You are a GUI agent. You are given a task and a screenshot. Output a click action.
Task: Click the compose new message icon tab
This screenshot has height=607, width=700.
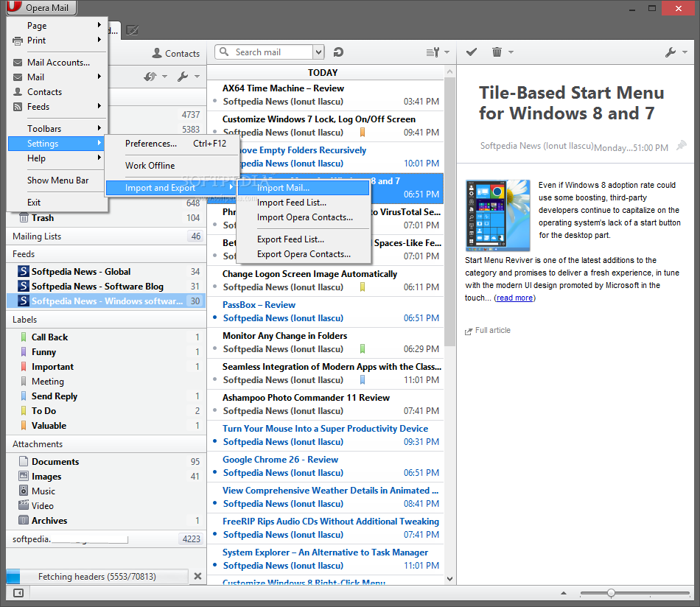point(132,30)
